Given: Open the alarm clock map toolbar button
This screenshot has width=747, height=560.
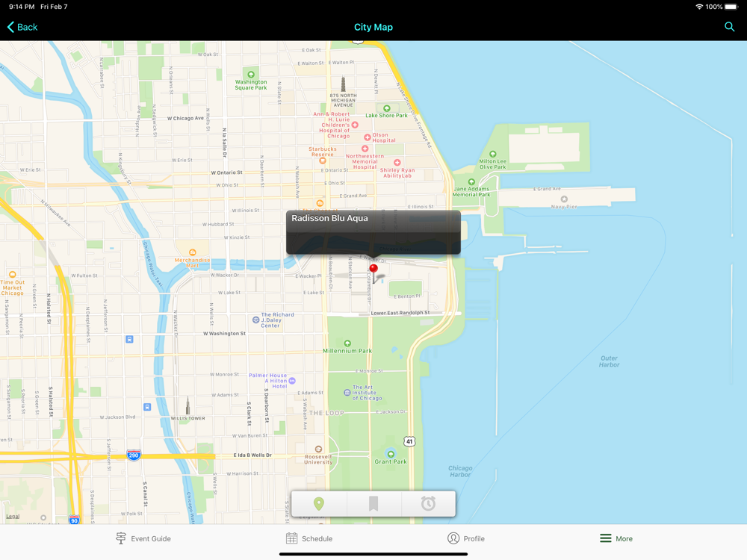Looking at the screenshot, I should [x=428, y=503].
